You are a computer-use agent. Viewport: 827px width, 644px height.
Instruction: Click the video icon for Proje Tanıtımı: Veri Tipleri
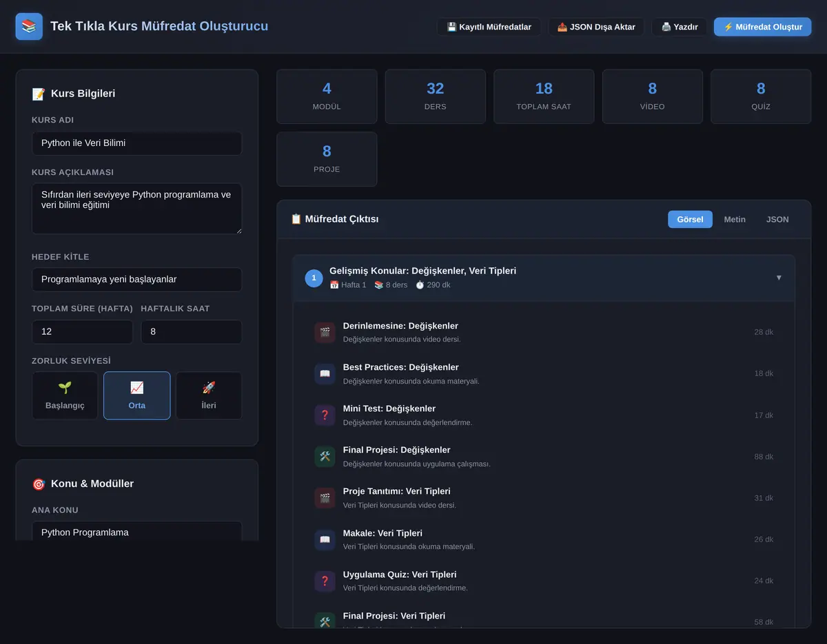(x=325, y=498)
